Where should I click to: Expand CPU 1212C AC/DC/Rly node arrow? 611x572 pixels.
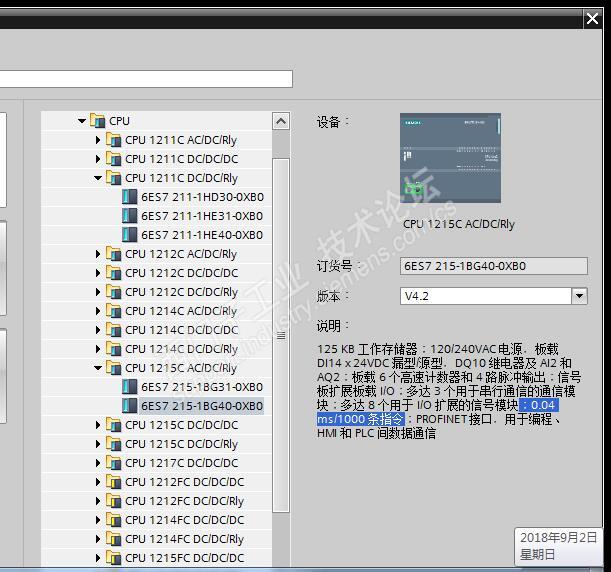pyautogui.click(x=98, y=254)
